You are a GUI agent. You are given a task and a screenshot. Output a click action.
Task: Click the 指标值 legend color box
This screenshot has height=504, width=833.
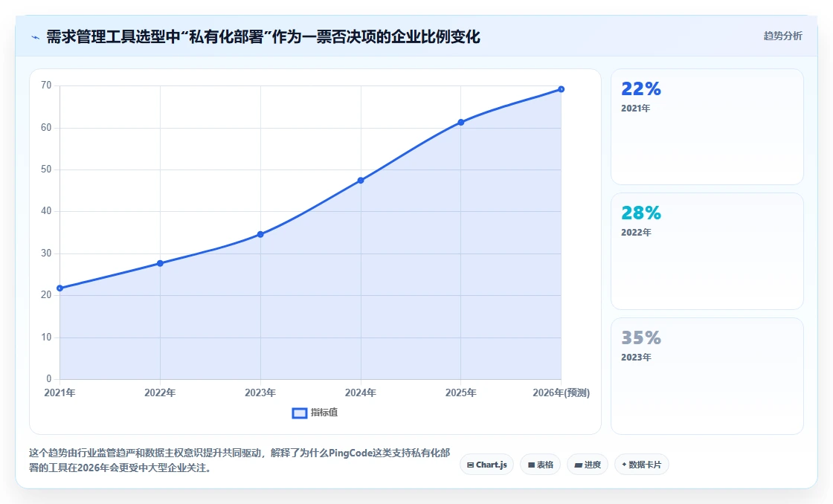[x=300, y=413]
